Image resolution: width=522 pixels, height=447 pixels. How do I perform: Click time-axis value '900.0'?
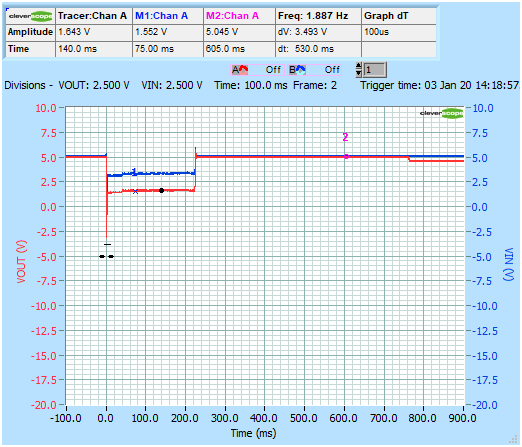(x=463, y=418)
